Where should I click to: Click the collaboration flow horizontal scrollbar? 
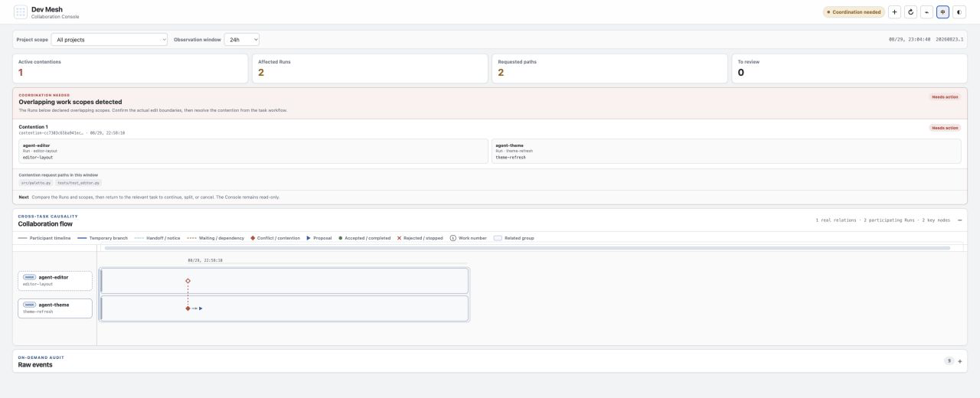click(x=528, y=248)
